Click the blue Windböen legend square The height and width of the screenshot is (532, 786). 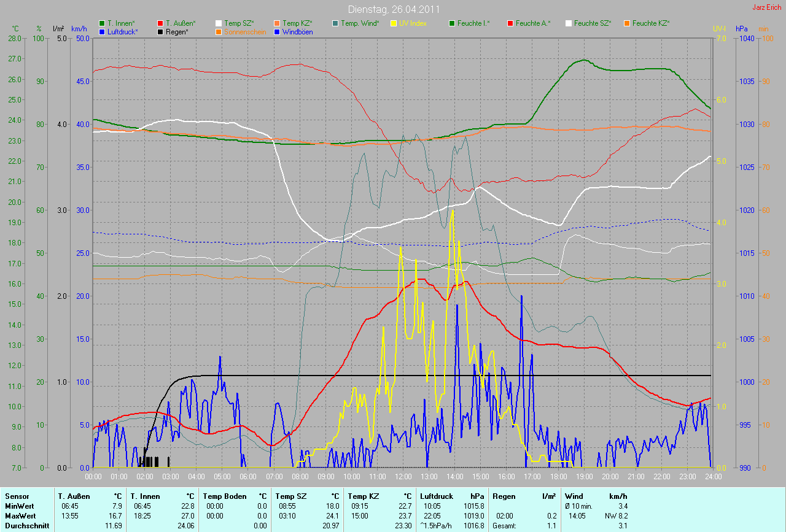(x=278, y=31)
